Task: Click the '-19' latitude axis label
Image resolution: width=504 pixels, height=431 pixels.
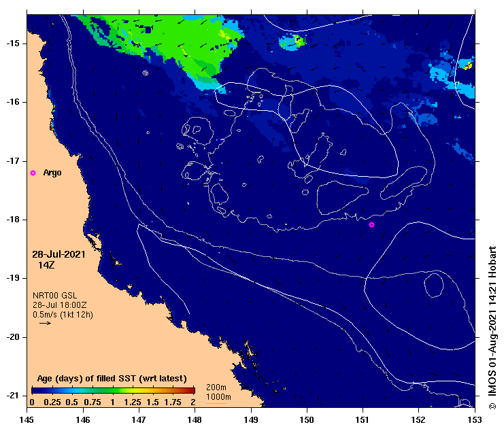Action: click(13, 278)
